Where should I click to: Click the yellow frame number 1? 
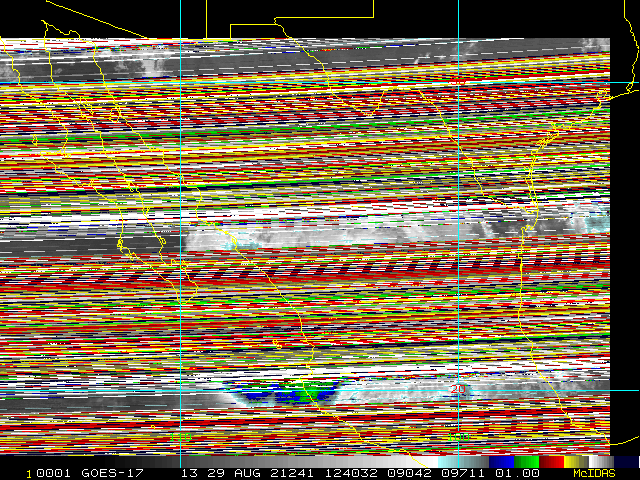click(29, 474)
